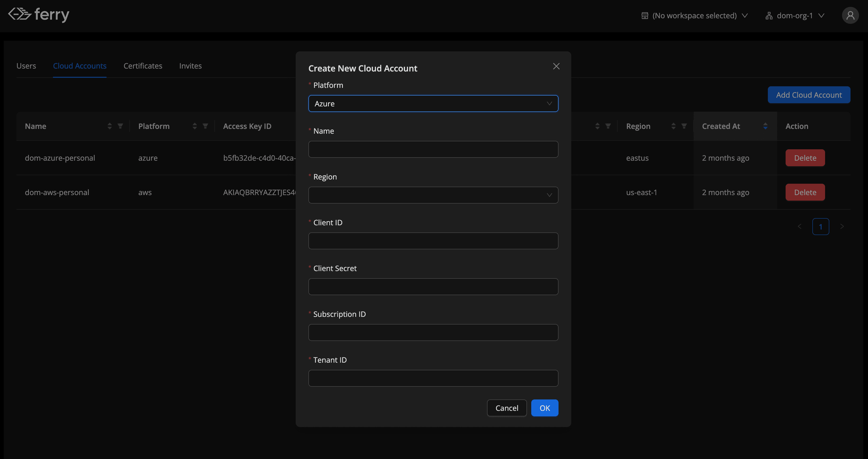Click the filter icon left of Region column
Viewport: 868px width, 459px height.
pos(608,126)
